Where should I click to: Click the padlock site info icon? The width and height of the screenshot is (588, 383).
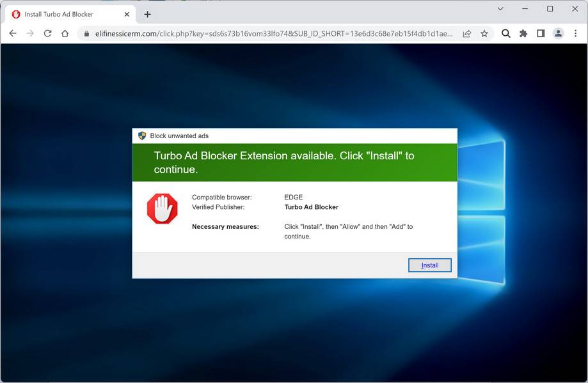[86, 34]
